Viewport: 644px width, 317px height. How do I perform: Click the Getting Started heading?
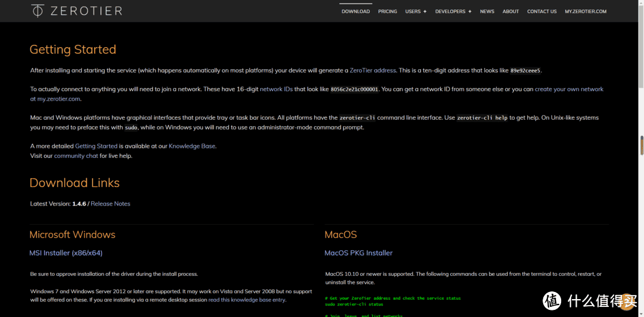click(73, 49)
